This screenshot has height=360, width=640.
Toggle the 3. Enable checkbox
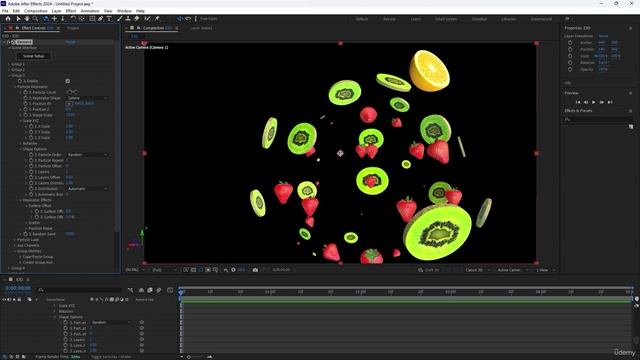coord(68,81)
